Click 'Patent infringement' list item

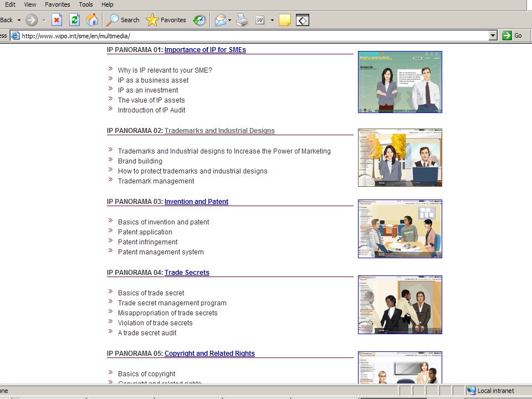(x=147, y=242)
